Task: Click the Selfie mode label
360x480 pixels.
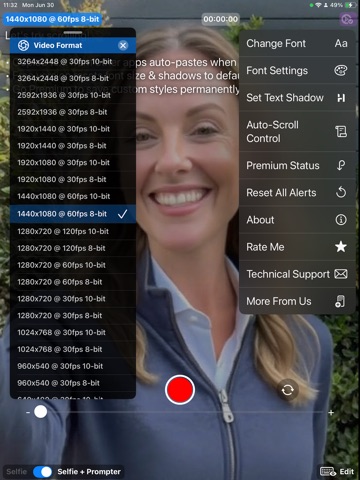Action: [17, 472]
